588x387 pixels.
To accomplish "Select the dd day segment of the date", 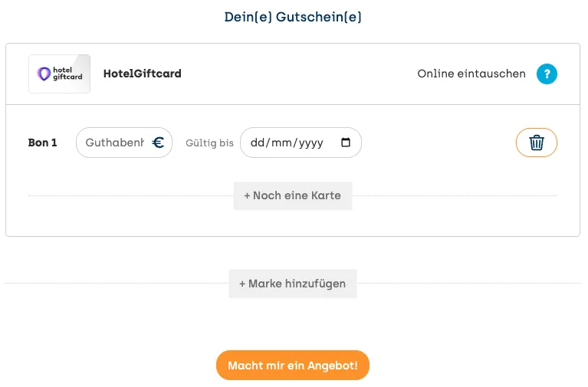I will coord(258,143).
